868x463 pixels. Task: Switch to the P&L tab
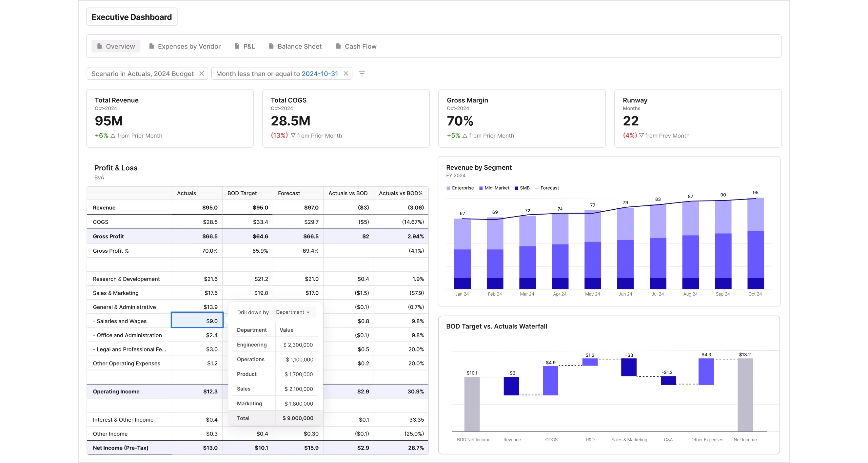(245, 46)
